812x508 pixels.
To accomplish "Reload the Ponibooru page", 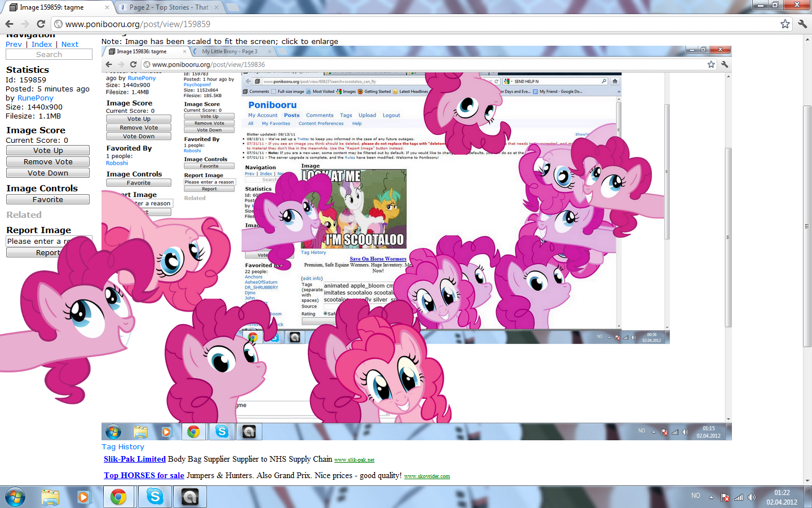I will click(x=41, y=24).
